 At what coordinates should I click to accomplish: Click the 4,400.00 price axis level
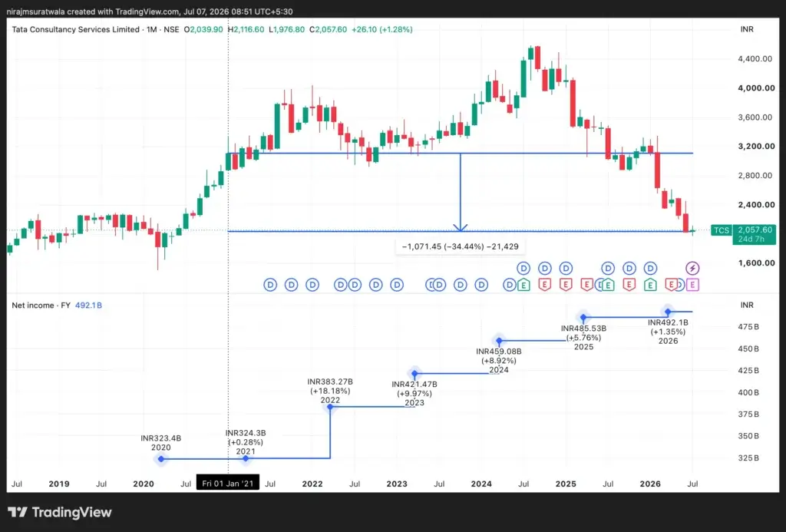755,58
